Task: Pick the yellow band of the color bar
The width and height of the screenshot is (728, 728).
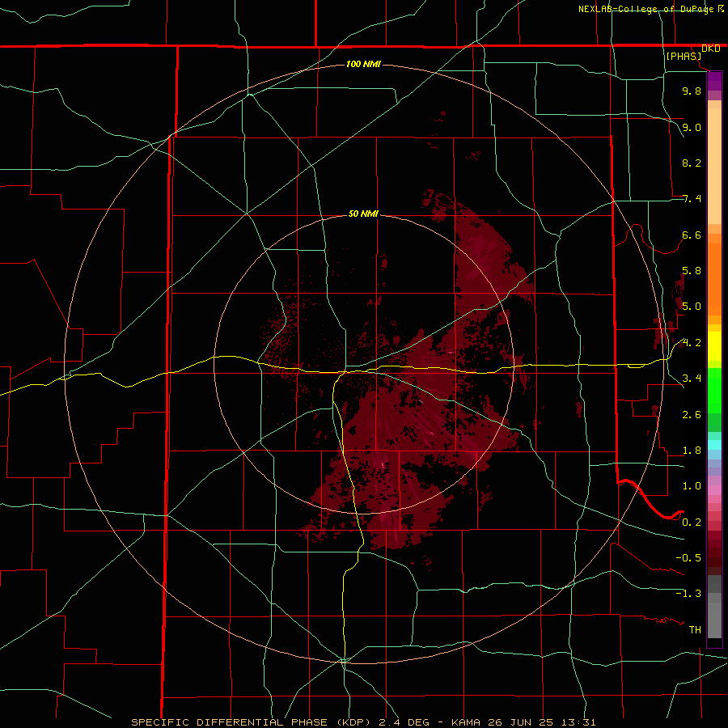Action: pos(714,346)
